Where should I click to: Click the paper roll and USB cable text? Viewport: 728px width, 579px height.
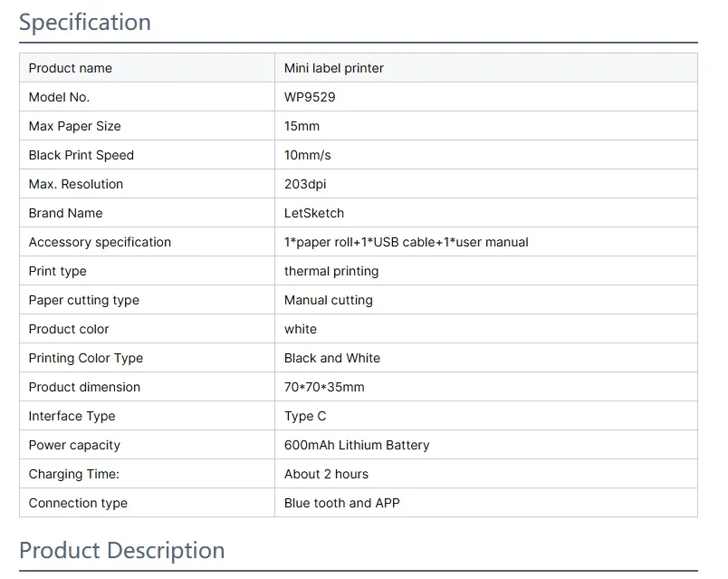(x=406, y=242)
